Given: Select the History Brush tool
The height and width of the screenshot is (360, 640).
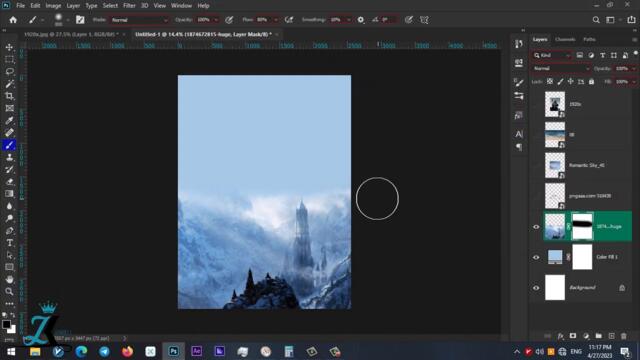Looking at the screenshot, I should tap(9, 169).
